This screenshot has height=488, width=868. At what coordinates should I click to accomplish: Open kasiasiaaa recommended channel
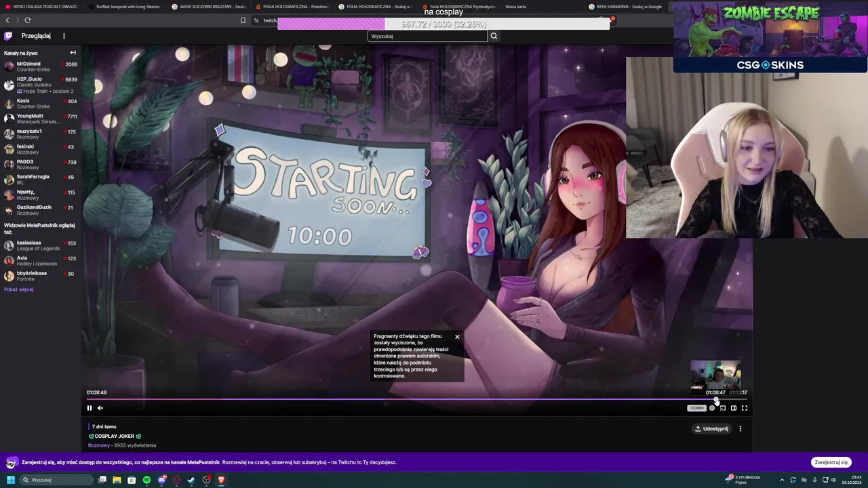click(x=41, y=245)
